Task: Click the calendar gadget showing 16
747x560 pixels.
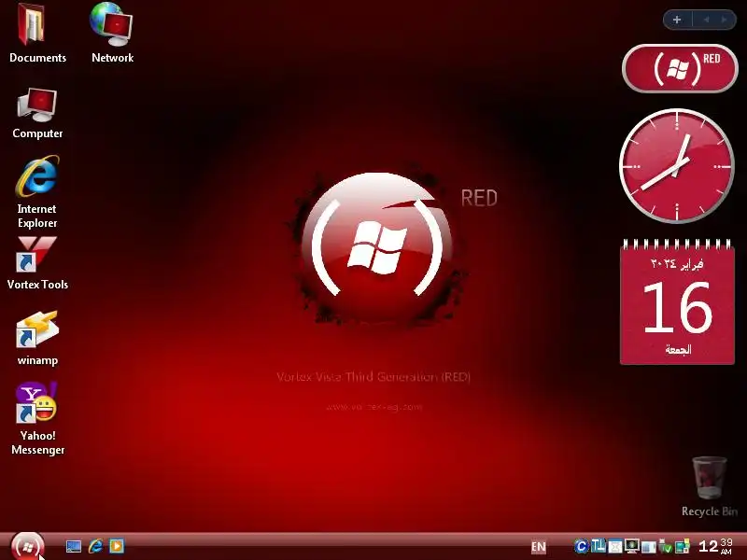Action: pos(677,301)
